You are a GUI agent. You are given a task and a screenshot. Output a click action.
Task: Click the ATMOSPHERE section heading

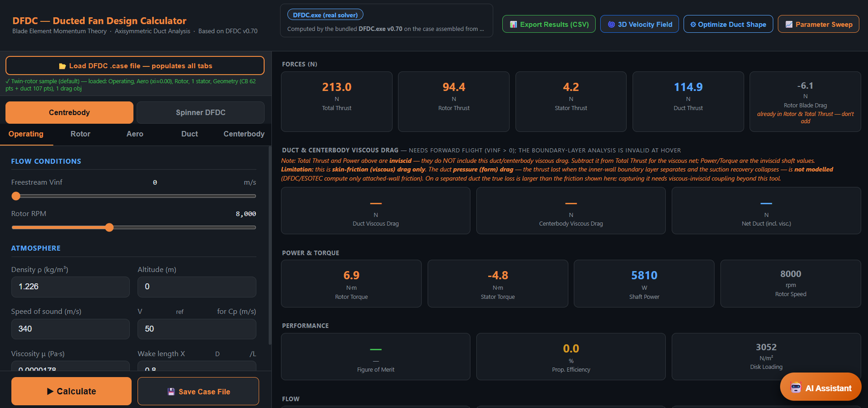tap(36, 248)
